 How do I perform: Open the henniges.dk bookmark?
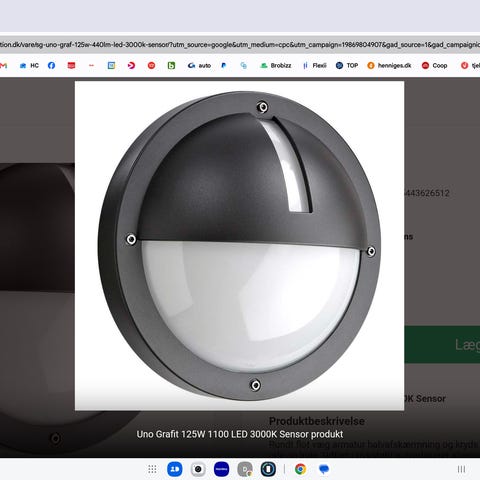point(389,65)
